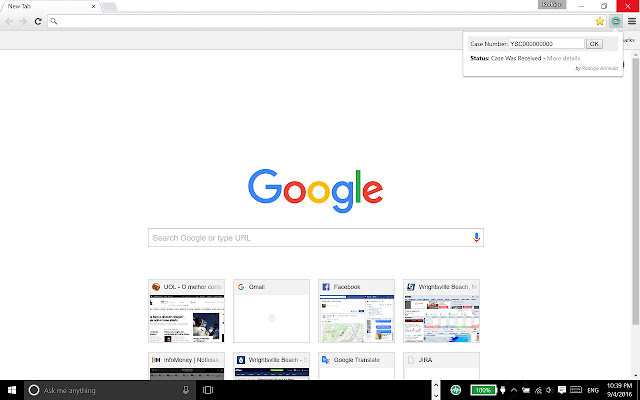
Task: Click the 'Case Was Received' status text
Action: tap(516, 58)
